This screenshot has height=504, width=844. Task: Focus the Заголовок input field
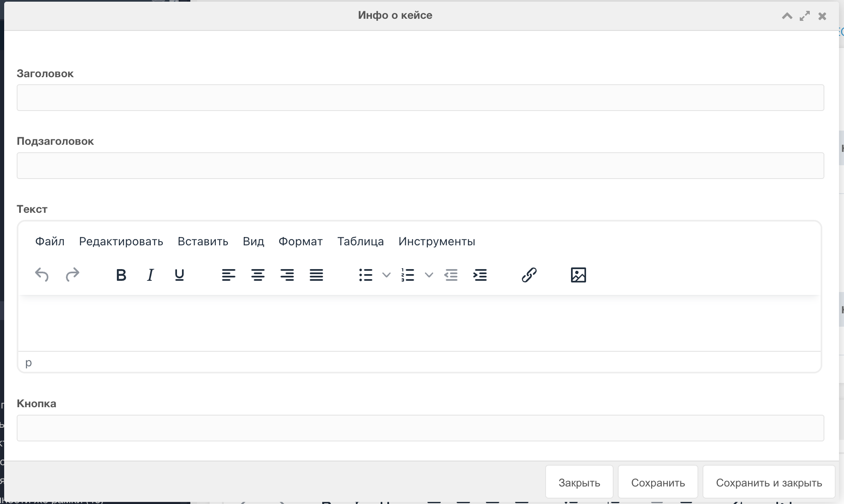tap(420, 98)
